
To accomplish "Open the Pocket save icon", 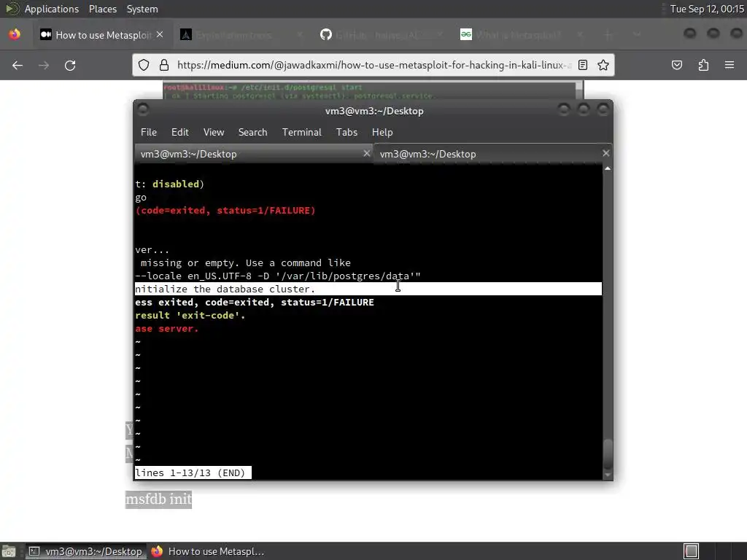I will click(x=677, y=65).
